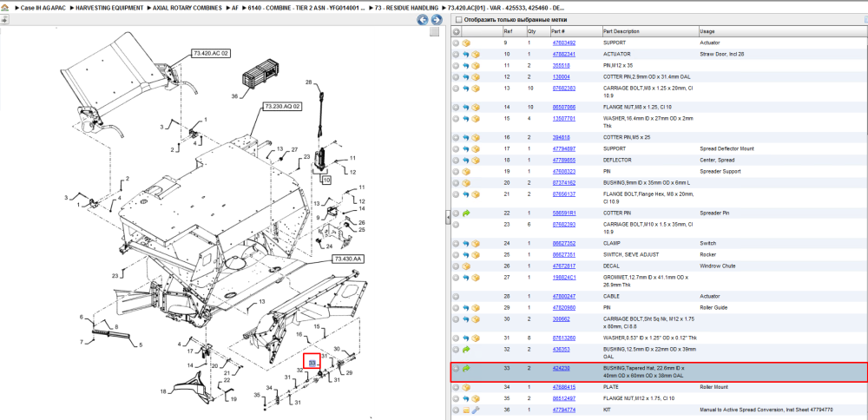Open the Case IH AG APAC breadcrumb
This screenshot has width=868, height=420.
[x=43, y=9]
